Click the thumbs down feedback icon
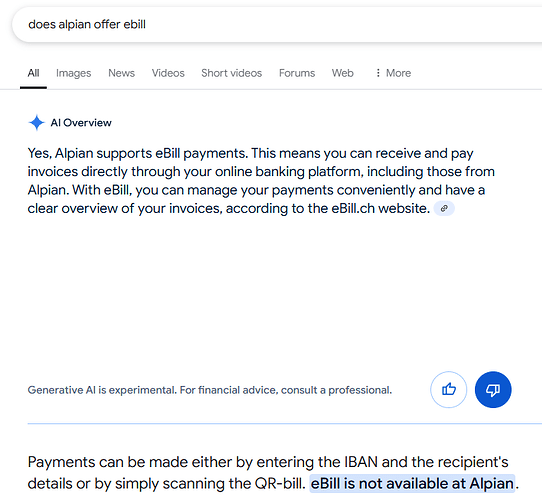This screenshot has height=500, width=542. pyautogui.click(x=493, y=390)
